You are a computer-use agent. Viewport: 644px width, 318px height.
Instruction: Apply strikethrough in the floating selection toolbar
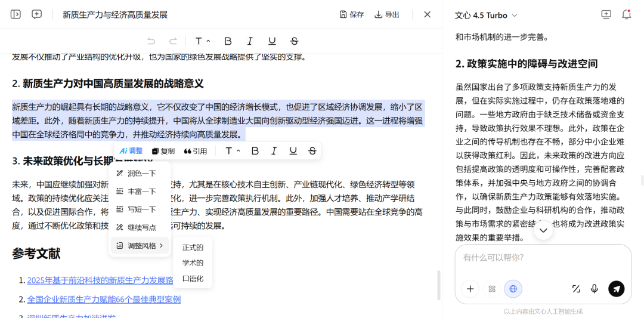[x=312, y=151]
